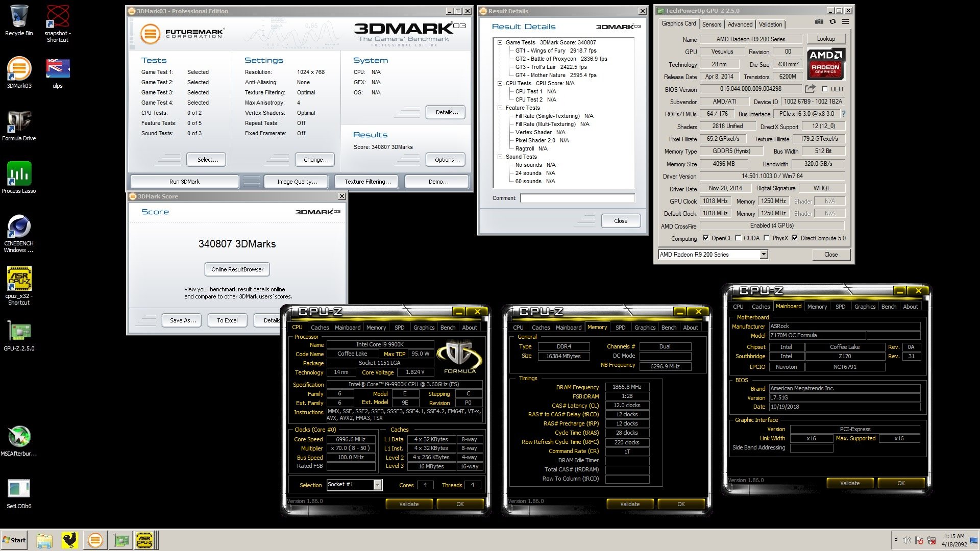Open the GPU-Z hamburger menu icon
The width and height of the screenshot is (980, 551).
[846, 22]
